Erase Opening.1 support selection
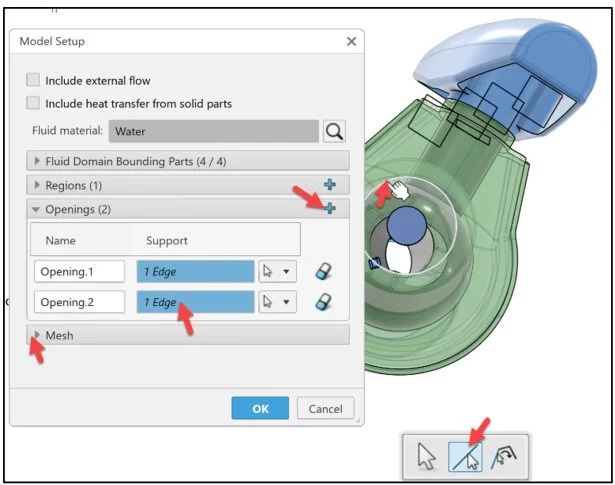The height and width of the screenshot is (485, 615). pyautogui.click(x=324, y=271)
